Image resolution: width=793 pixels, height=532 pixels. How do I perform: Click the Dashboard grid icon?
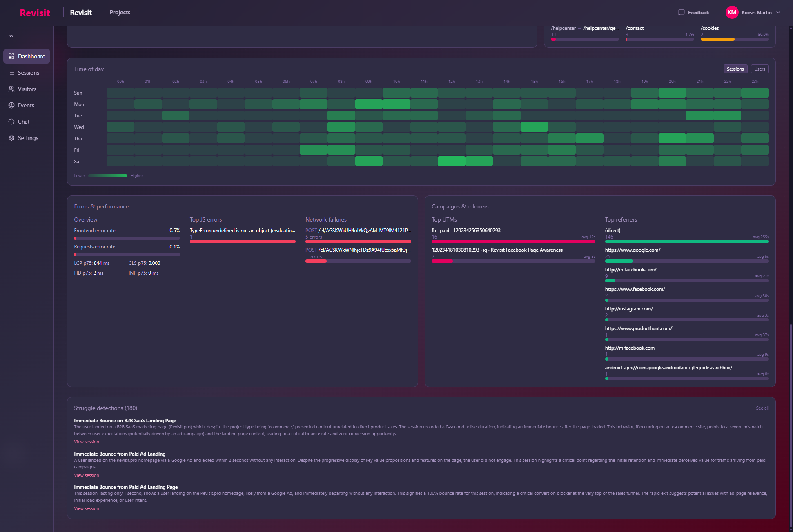click(11, 56)
